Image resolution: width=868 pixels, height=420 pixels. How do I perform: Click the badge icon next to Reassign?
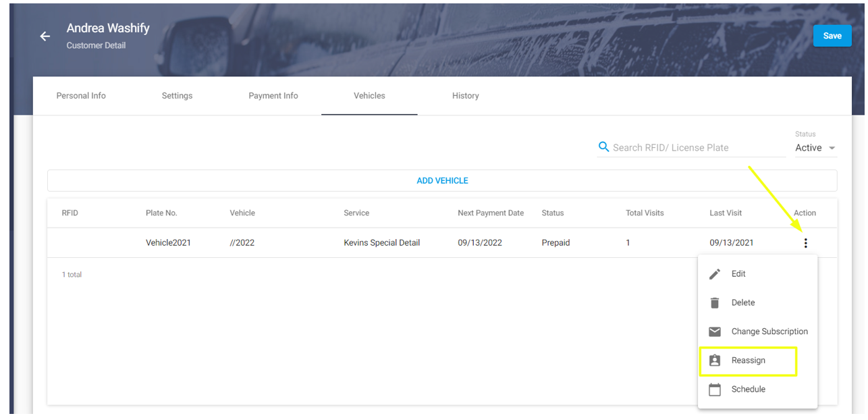tap(714, 360)
